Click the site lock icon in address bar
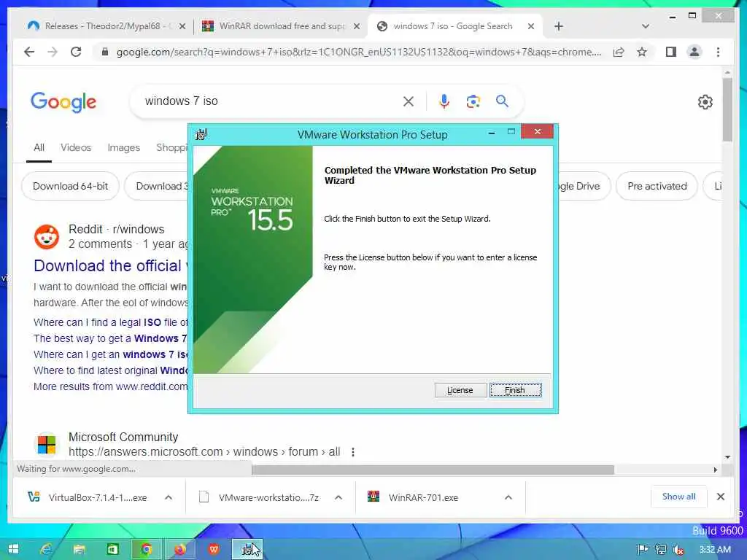Screen dimensions: 747x560 [105, 52]
